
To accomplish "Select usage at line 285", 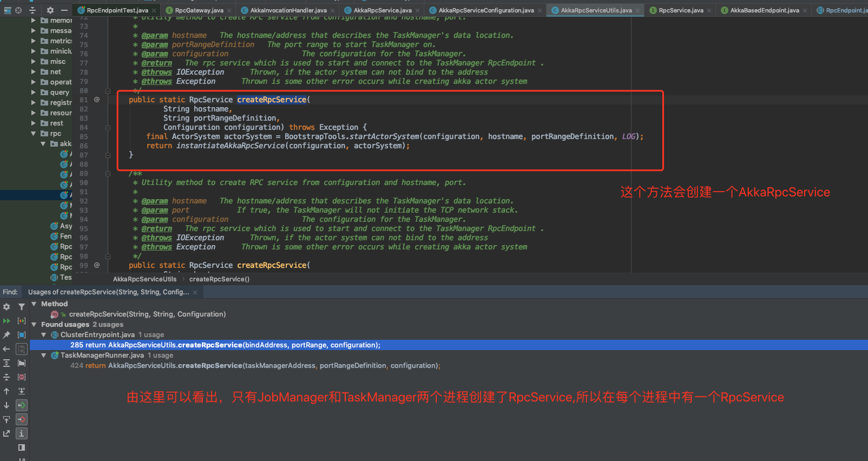I will [449, 345].
